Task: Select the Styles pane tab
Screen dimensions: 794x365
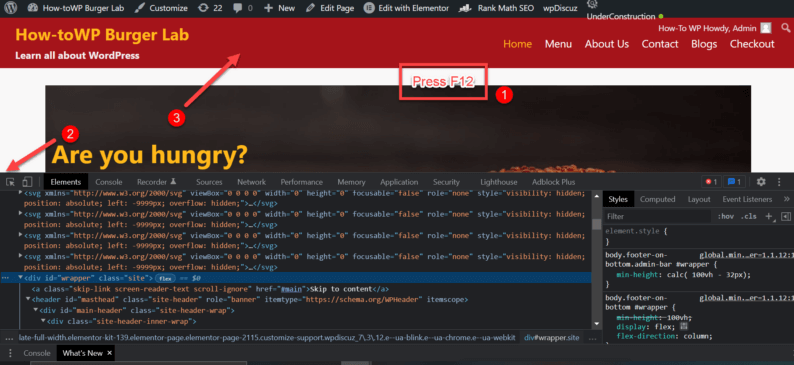Action: pyautogui.click(x=618, y=199)
